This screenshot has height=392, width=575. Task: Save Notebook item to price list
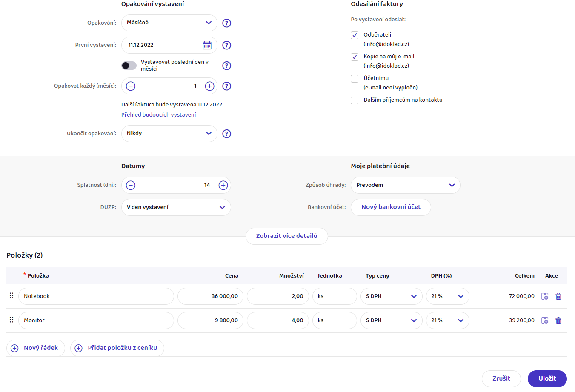pos(545,296)
